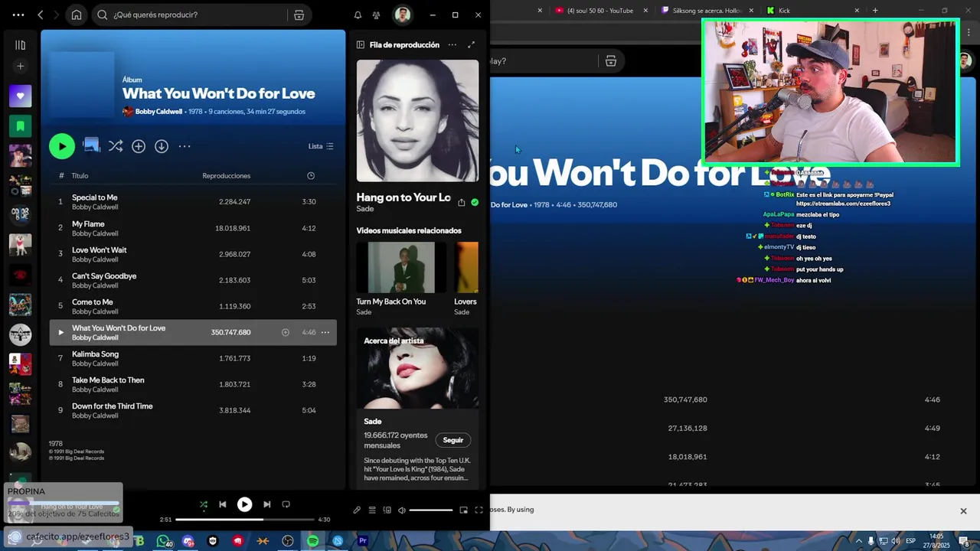Image resolution: width=980 pixels, height=551 pixels.
Task: Open Sade artist link under song title
Action: [x=365, y=209]
